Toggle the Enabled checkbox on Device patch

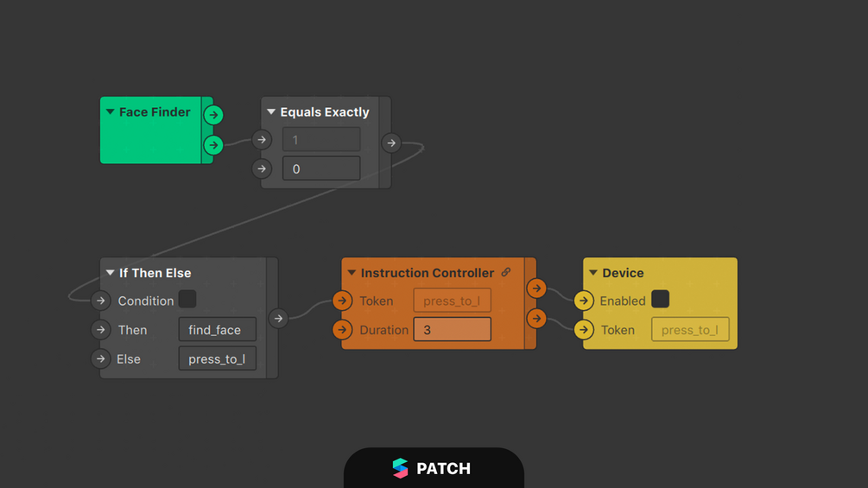[x=660, y=300]
